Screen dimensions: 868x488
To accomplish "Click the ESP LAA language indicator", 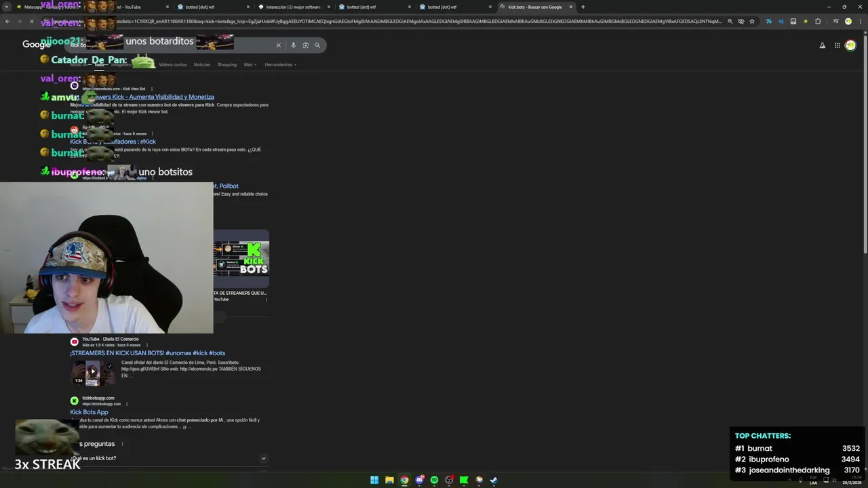I will [813, 480].
